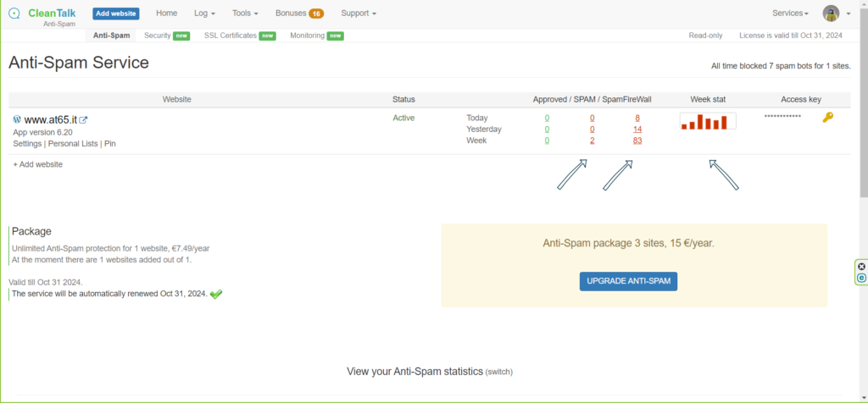Expand the Tools dropdown menu
Viewport: 868px width, 403px height.
245,14
